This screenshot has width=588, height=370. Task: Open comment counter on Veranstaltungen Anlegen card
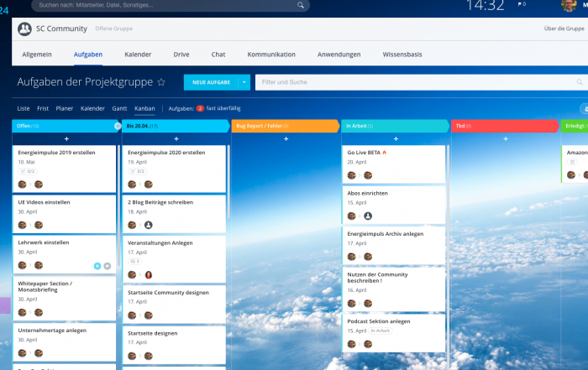(x=134, y=261)
